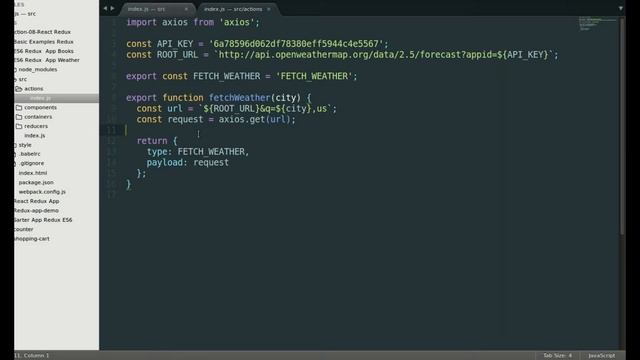Click the components folder icon
The height and width of the screenshot is (360, 640).
click(19, 107)
